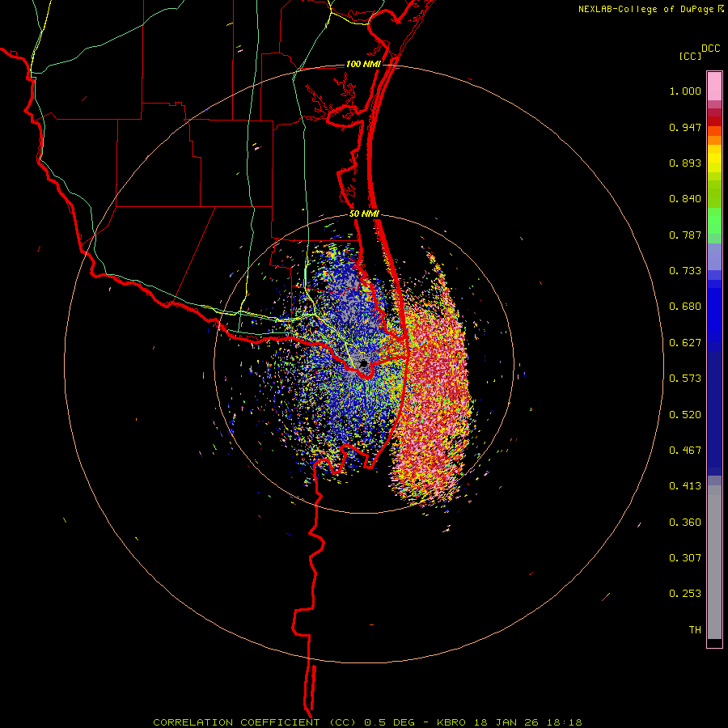The height and width of the screenshot is (728, 728).
Task: Select the 0.627 scale value
Action: point(685,343)
